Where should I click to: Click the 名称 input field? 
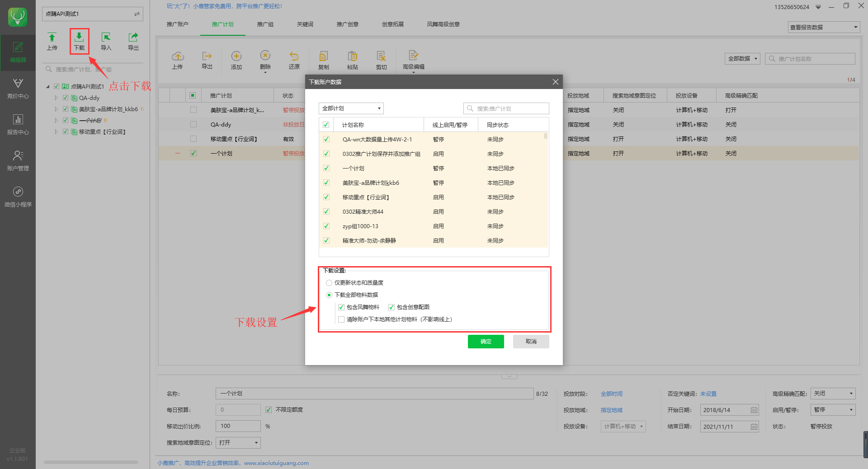(x=375, y=394)
